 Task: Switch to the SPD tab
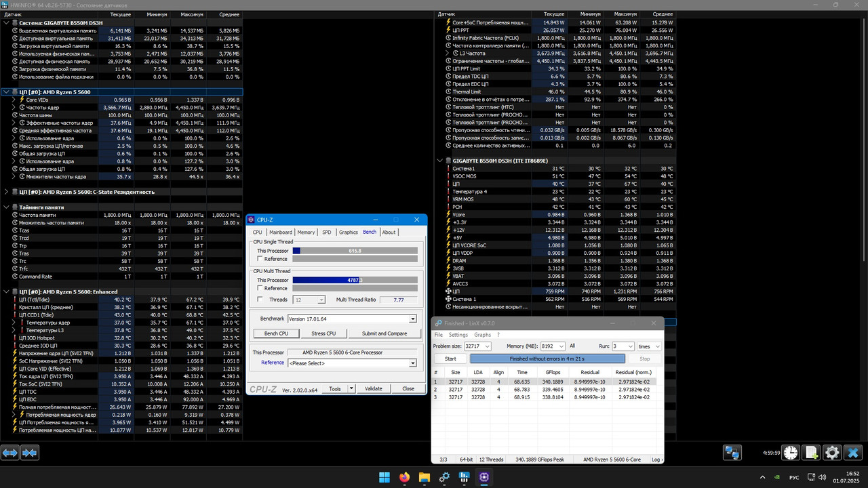point(327,232)
